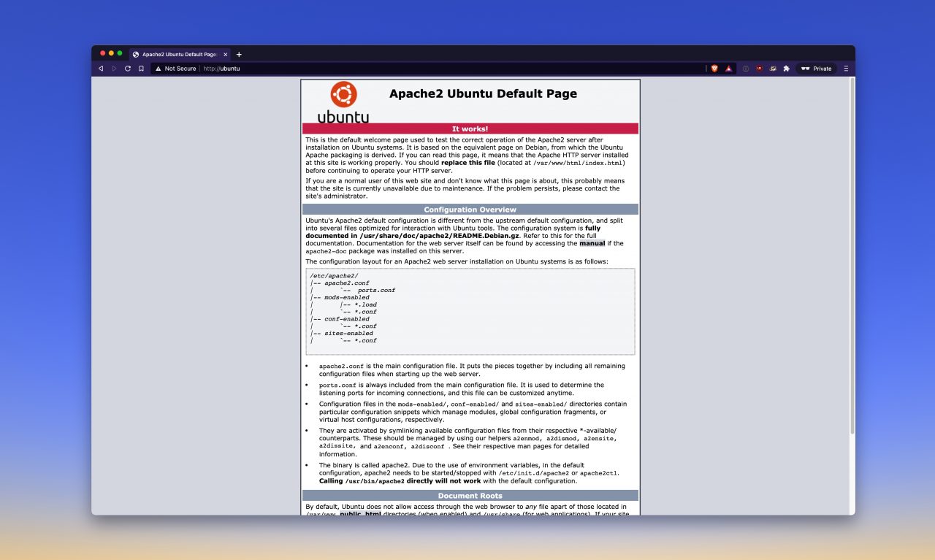Click 'Calling /usr/bin/apache2 directly will not work'
The height and width of the screenshot is (560, 935).
[x=400, y=481]
